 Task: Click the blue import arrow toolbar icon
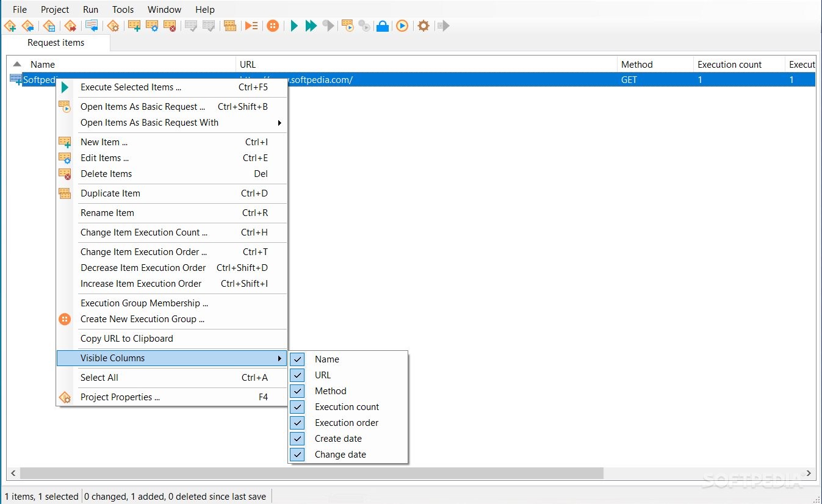pos(92,26)
